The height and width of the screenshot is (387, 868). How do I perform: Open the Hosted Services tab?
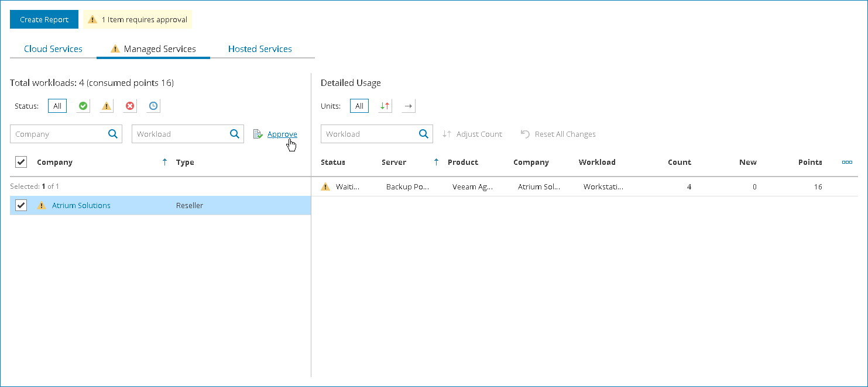click(x=260, y=49)
